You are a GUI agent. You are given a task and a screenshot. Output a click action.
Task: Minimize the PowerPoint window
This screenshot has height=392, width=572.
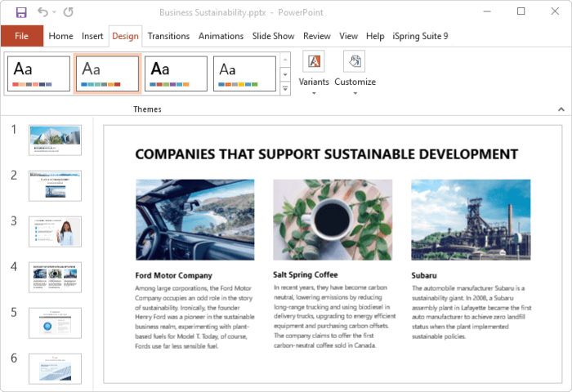pos(487,11)
